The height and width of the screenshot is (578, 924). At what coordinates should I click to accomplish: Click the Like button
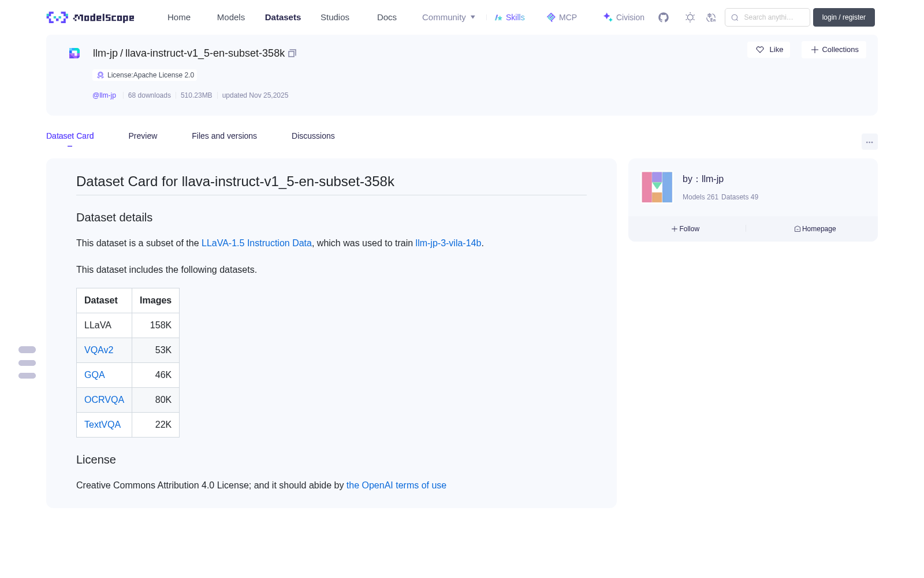[x=769, y=50]
